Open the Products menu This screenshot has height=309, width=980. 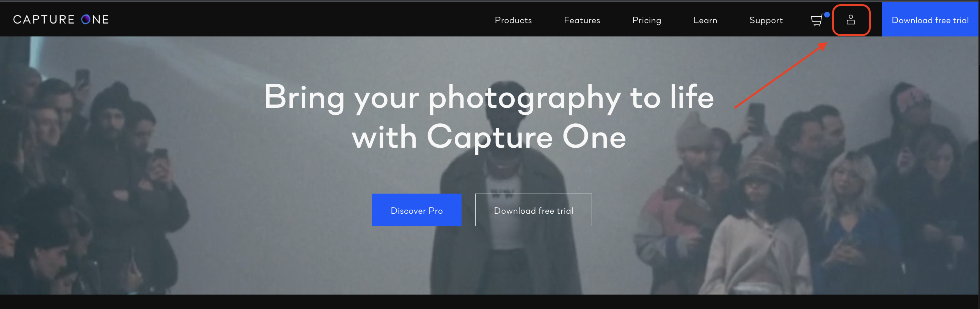[513, 20]
